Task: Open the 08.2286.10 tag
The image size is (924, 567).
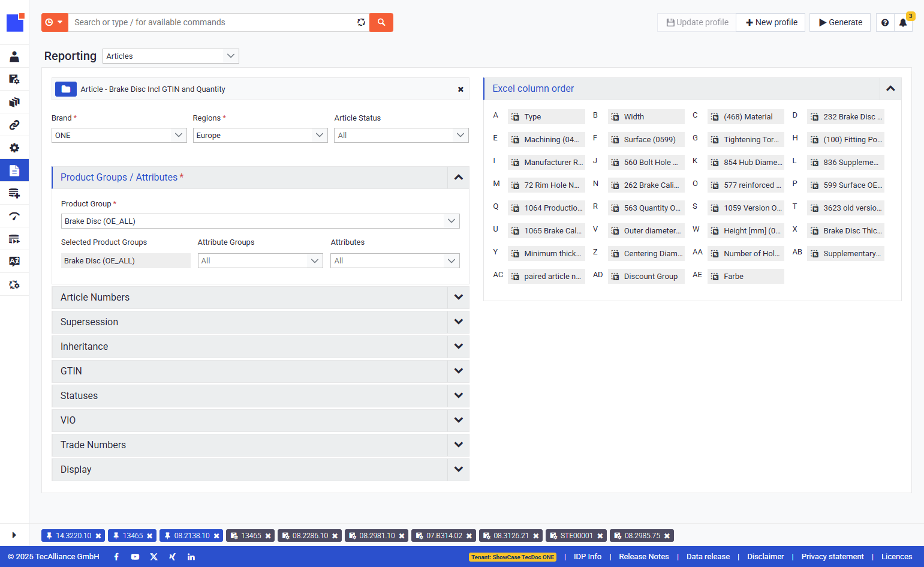Action: pyautogui.click(x=310, y=536)
